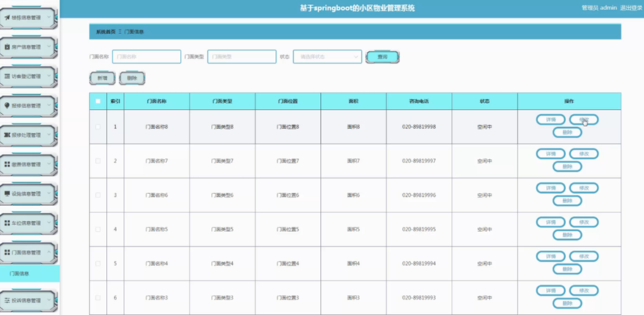
Task: Click the grid icon beside 车位信息管理
Action: point(7,223)
